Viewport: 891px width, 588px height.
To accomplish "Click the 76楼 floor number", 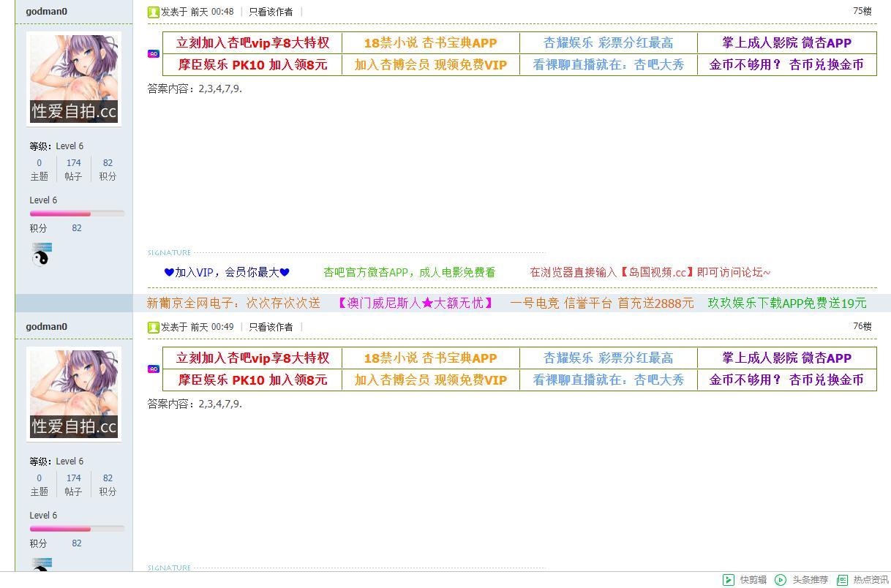I will (862, 327).
